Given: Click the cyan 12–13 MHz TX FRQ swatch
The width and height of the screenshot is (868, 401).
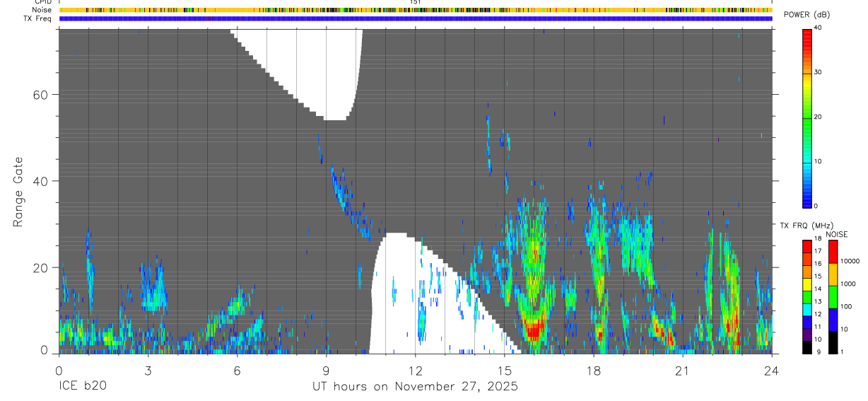Looking at the screenshot, I should (x=807, y=310).
